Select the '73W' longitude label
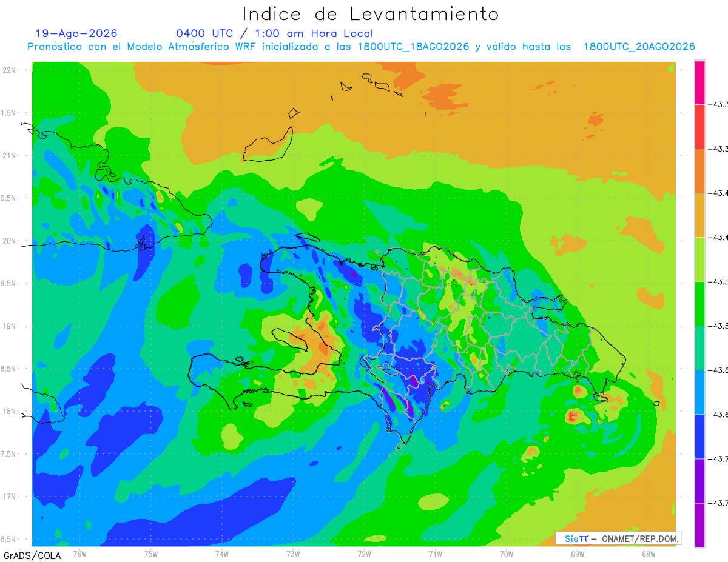 [x=293, y=554]
